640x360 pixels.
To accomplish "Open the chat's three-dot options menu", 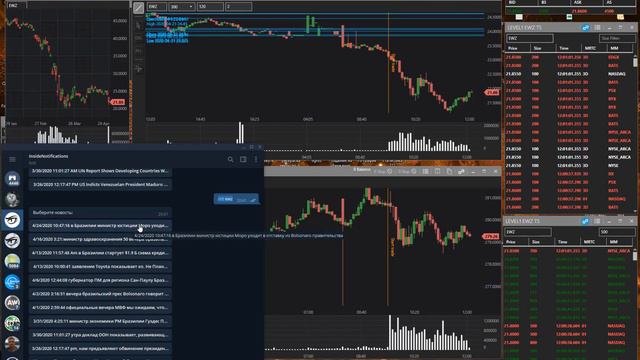I will point(256,160).
